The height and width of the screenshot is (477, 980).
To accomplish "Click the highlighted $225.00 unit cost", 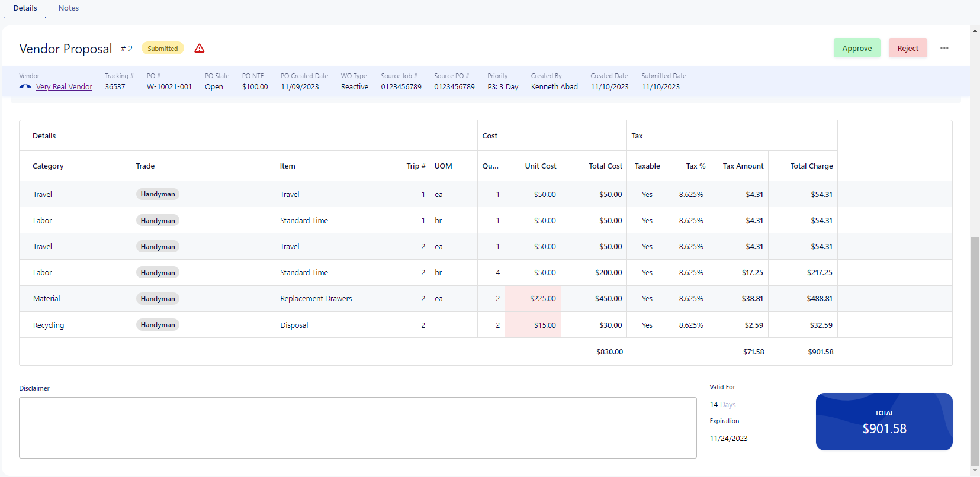I will [532, 299].
